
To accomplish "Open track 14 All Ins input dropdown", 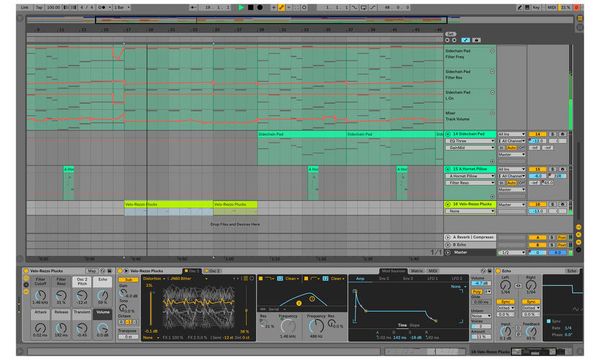I will [512, 134].
